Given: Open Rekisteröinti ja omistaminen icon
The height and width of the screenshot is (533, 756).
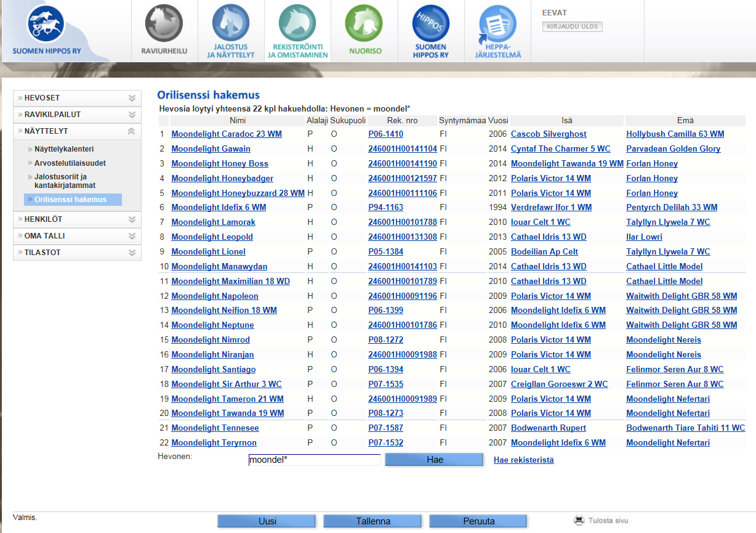Looking at the screenshot, I should click(x=297, y=31).
